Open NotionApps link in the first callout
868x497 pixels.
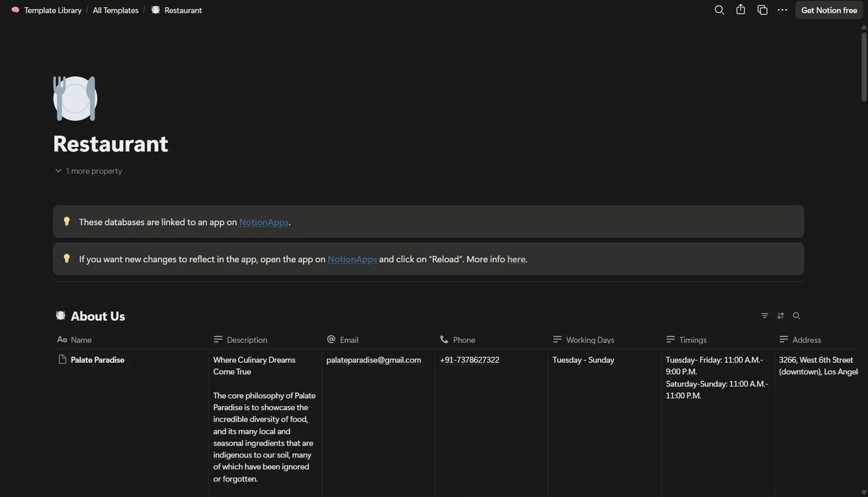(264, 222)
